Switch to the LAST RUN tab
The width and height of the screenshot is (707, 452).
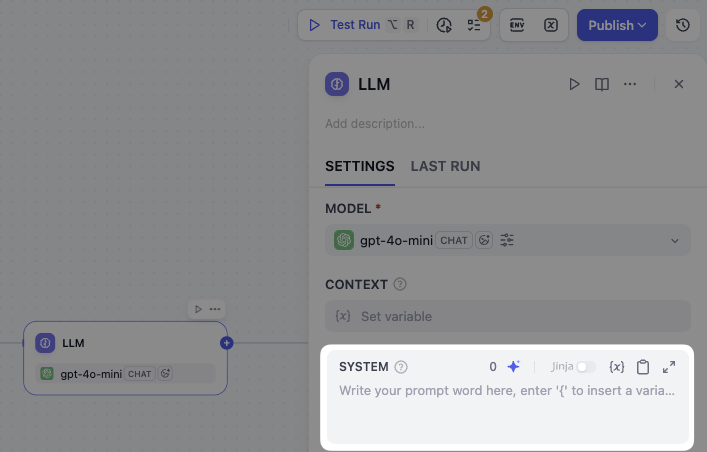point(445,166)
